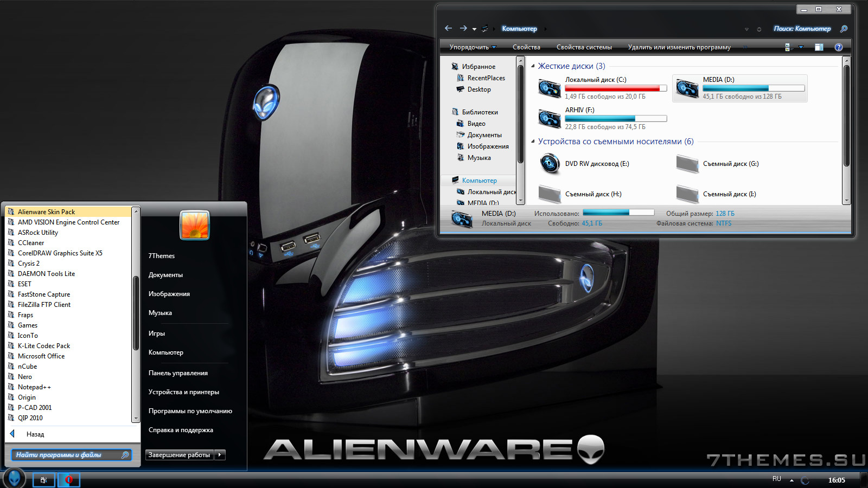
Task: Click the QIP 2010 folder icon
Action: click(x=11, y=418)
